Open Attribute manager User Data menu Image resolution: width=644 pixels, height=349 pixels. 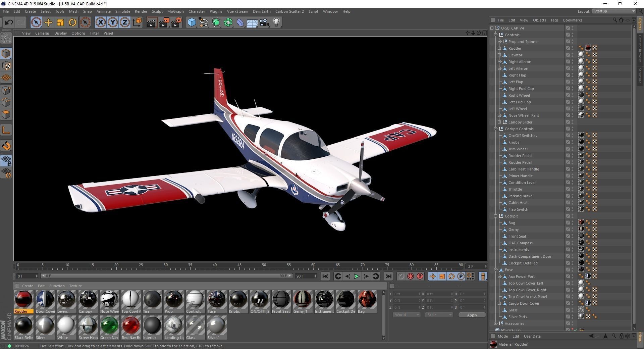[x=532, y=336]
